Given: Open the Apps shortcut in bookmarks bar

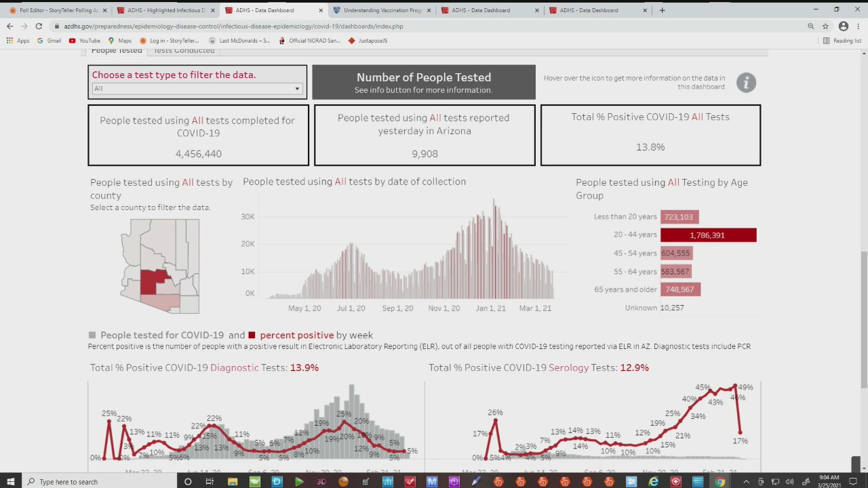Looking at the screenshot, I should coord(18,41).
